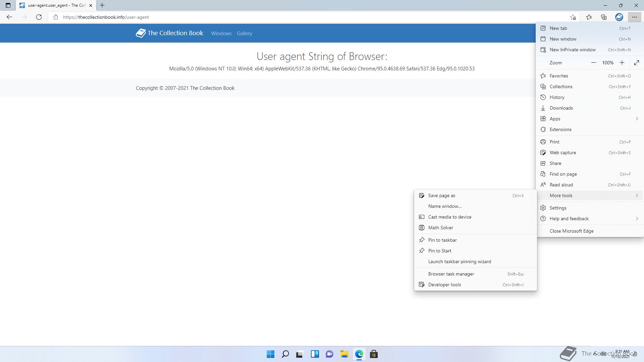Open the Windows link in the header

coord(221,34)
